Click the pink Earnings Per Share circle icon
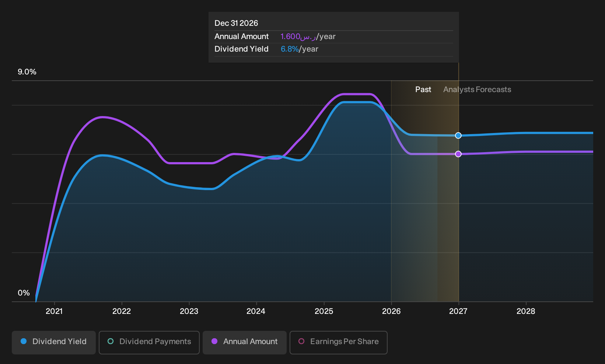Viewport: 605px width, 364px height. point(301,342)
